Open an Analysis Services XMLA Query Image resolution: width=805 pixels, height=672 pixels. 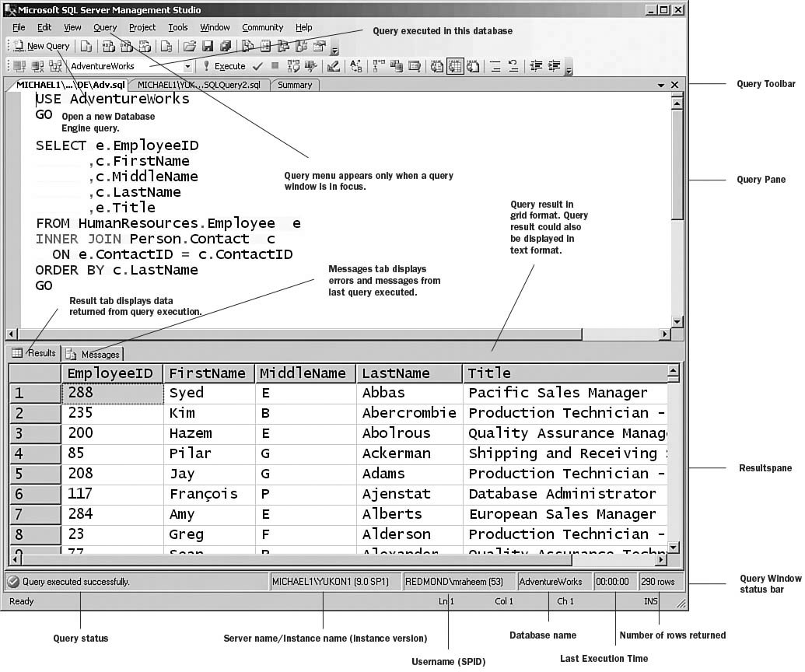[145, 46]
